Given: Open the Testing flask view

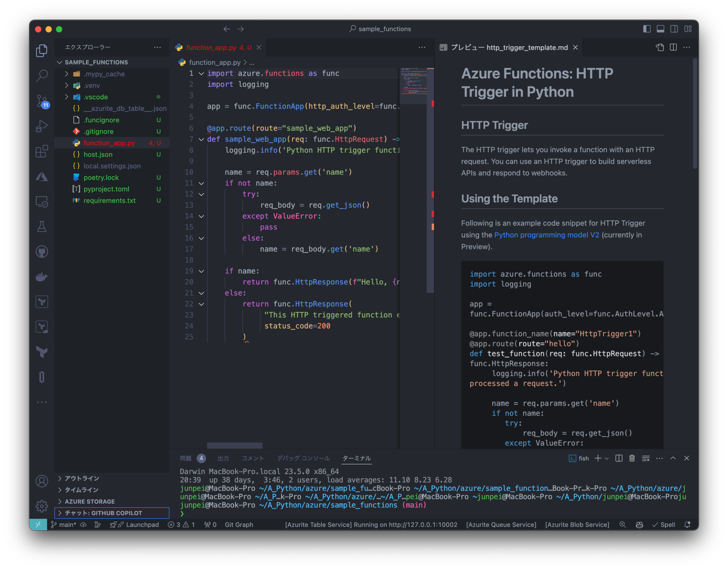Looking at the screenshot, I should (42, 226).
